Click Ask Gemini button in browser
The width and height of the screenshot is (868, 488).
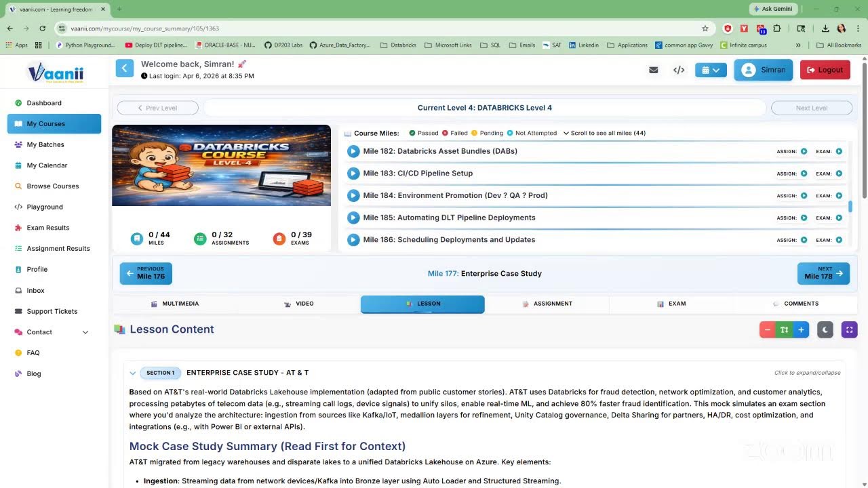pyautogui.click(x=773, y=9)
